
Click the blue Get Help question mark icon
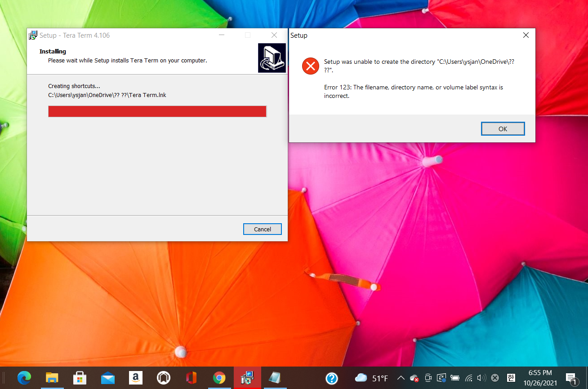pos(332,378)
